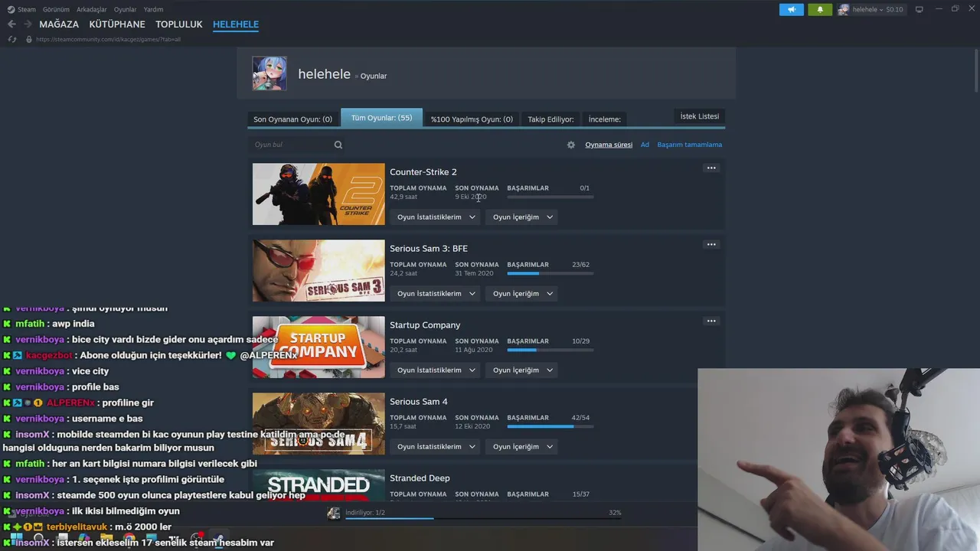Viewport: 980px width, 551px height.
Task: Expand Oyun İstatistiklerim for Serious Sam 3
Action: coord(436,294)
